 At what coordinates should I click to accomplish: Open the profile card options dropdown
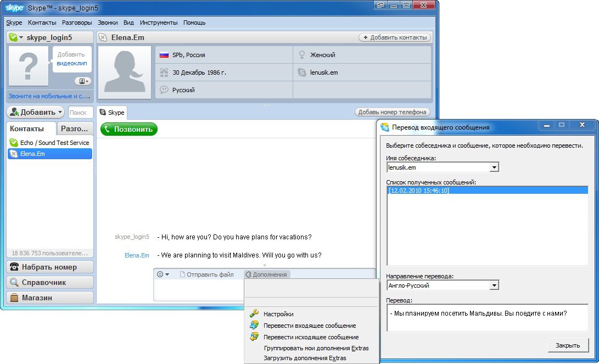[x=82, y=81]
